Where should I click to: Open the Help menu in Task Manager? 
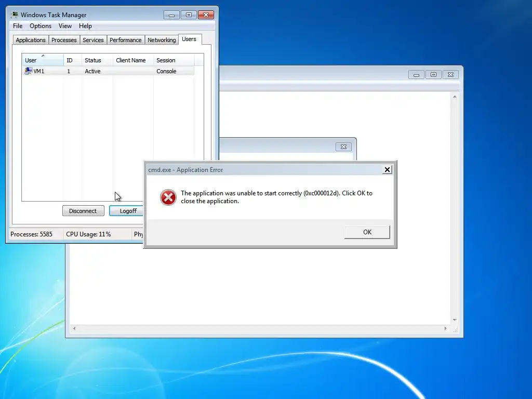point(85,26)
